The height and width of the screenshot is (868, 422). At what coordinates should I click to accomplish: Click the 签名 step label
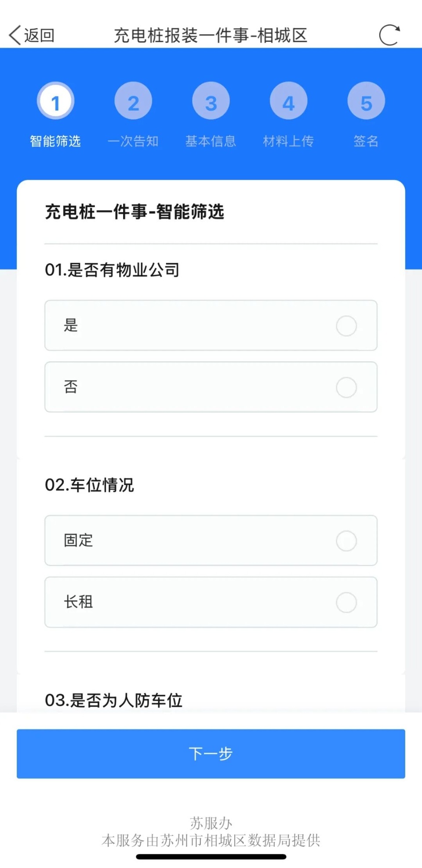click(366, 141)
